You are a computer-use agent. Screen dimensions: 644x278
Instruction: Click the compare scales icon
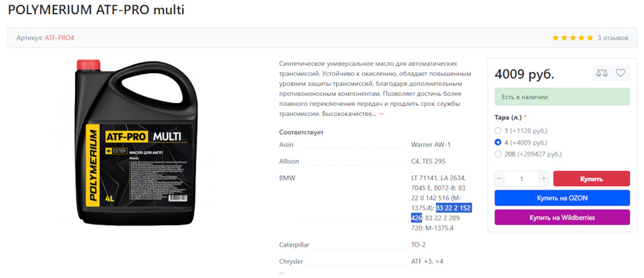602,74
